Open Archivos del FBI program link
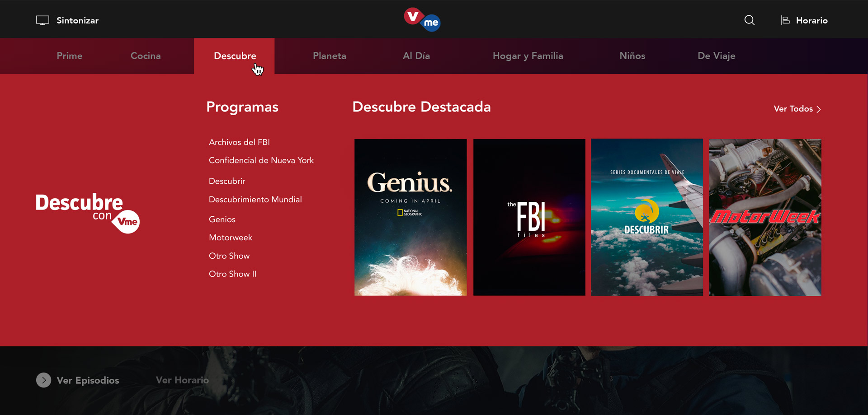Viewport: 868px width, 415px height. coord(239,142)
